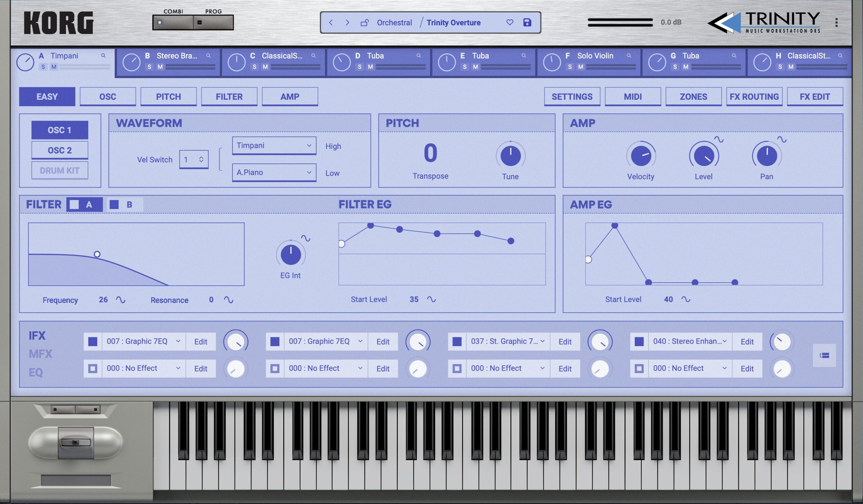Favorite the current preset using the heart icon
The width and height of the screenshot is (863, 504).
pyautogui.click(x=510, y=22)
